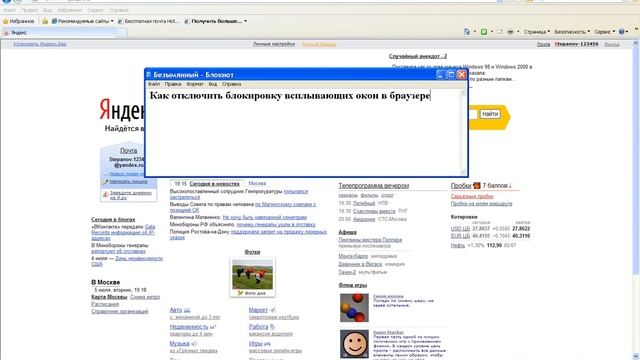
Task: Click the Монте-Карло movie link
Action: (x=353, y=256)
